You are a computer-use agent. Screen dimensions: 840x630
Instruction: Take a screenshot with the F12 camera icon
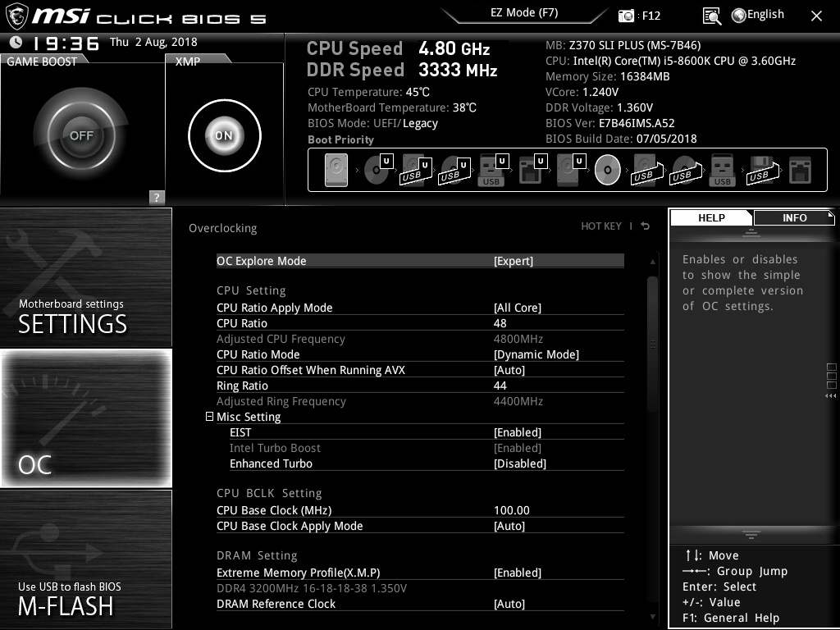pyautogui.click(x=626, y=16)
